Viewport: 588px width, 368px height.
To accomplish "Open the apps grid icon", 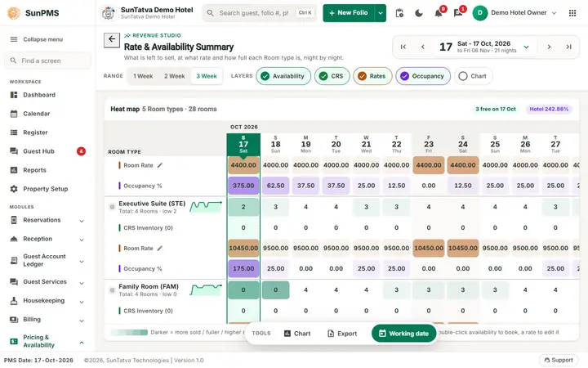I will click(x=572, y=13).
